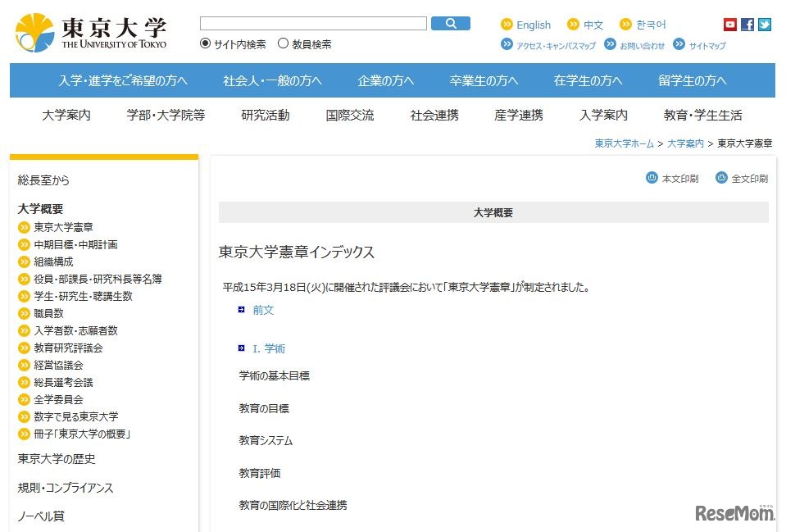
Task: Open the Twitter bird icon
Action: [764, 25]
